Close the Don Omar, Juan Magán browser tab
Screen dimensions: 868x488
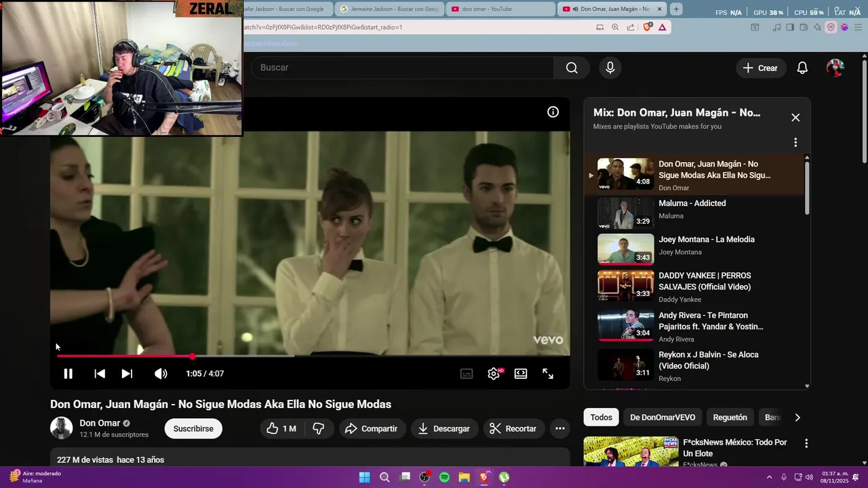658,9
